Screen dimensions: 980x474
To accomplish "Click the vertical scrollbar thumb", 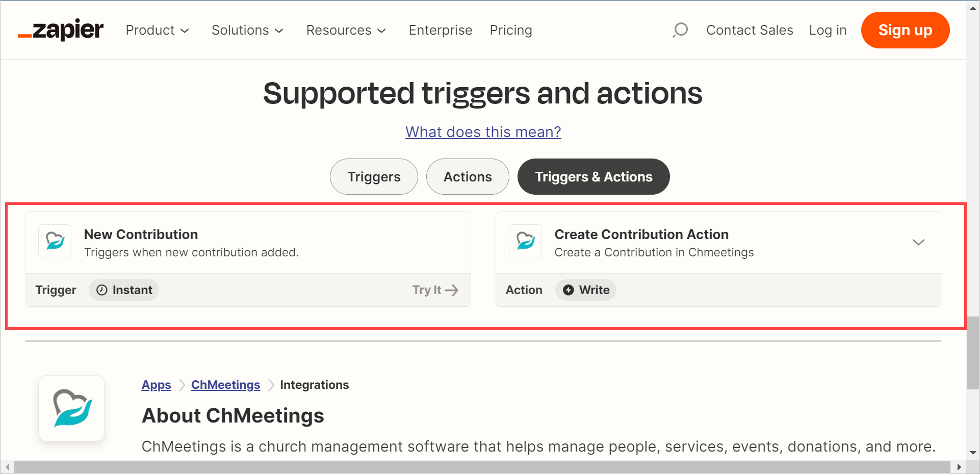I will click(973, 353).
